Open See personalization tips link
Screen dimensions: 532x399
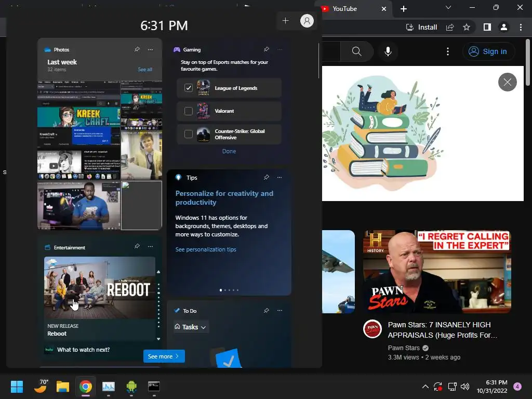click(x=206, y=249)
